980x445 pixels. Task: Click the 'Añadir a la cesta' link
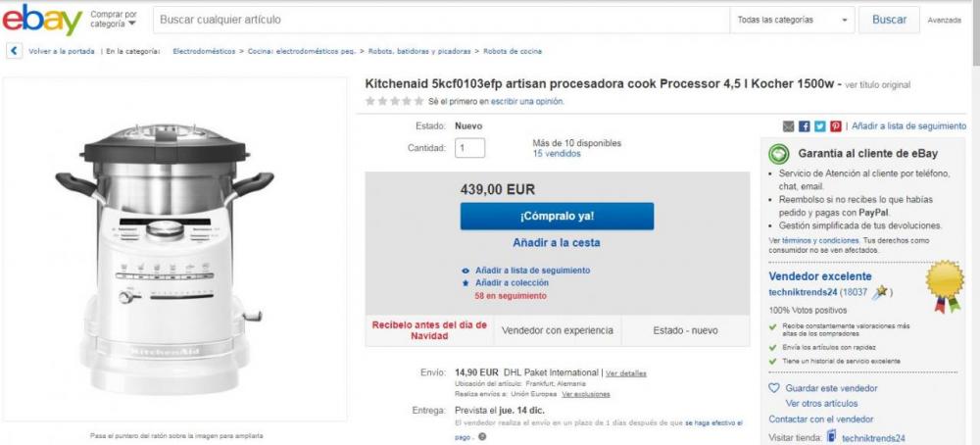[556, 242]
